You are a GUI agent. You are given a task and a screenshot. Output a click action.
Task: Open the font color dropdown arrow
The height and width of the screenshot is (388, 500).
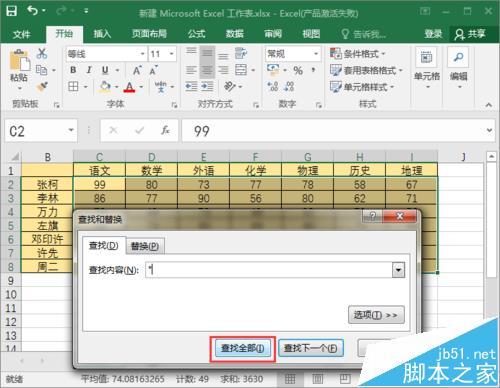tap(141, 87)
